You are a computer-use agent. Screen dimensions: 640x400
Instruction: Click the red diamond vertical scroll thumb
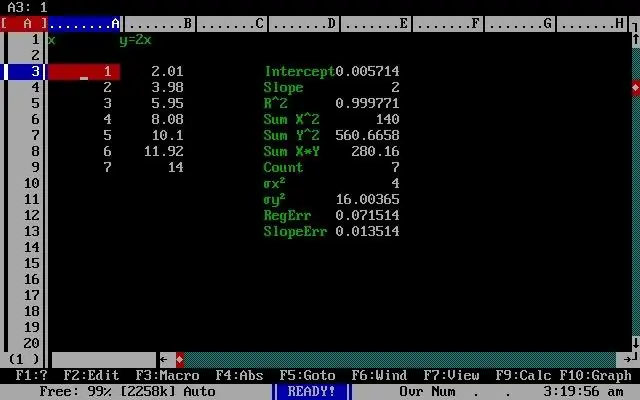pos(636,87)
